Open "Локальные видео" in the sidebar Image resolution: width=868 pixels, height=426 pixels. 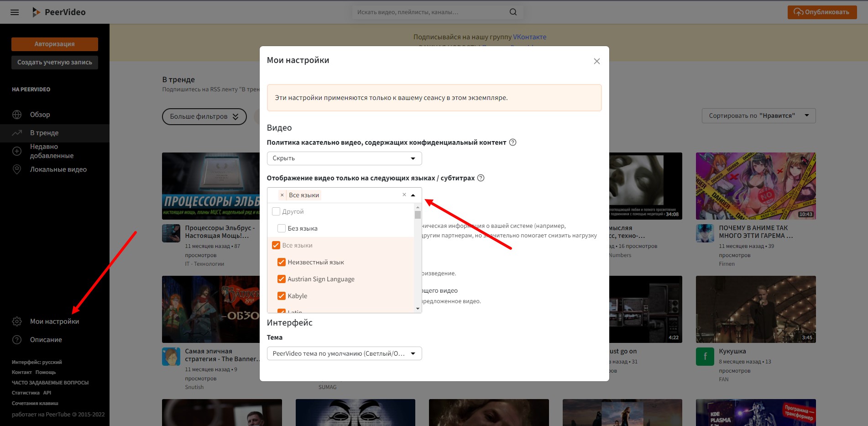click(58, 169)
